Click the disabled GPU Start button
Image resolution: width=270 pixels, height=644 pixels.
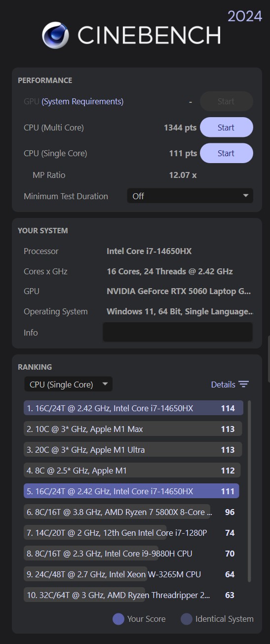[226, 101]
